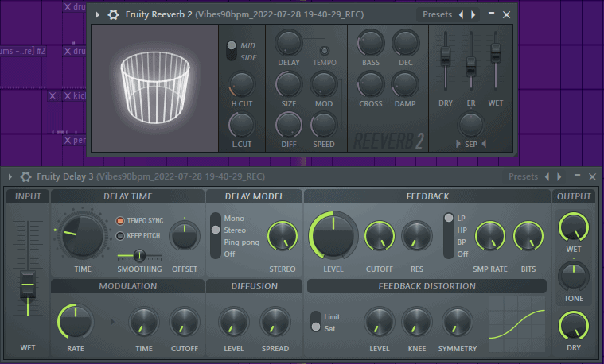Open Presets menu in Fruity Delay 3
The width and height of the screenshot is (604, 364).
pyautogui.click(x=523, y=176)
